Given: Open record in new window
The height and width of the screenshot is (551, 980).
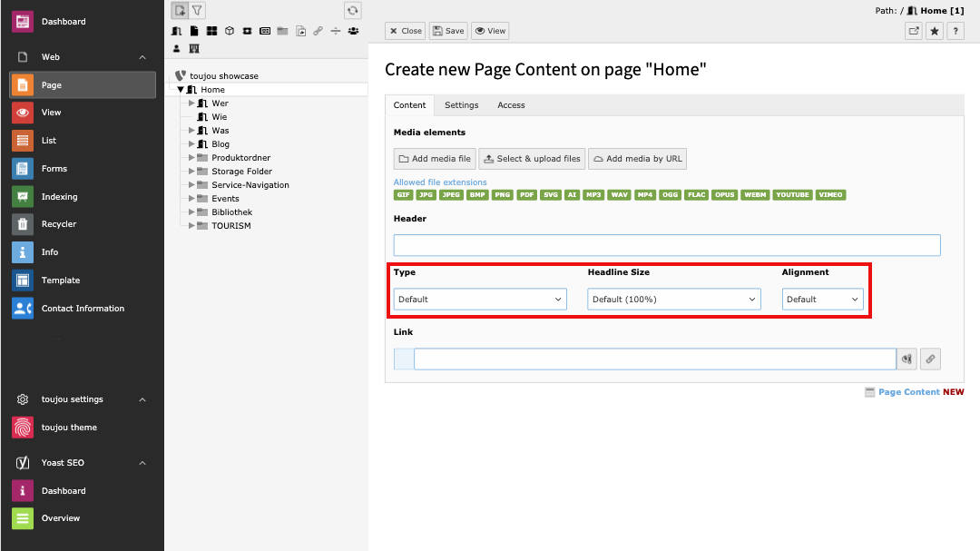Looking at the screenshot, I should pyautogui.click(x=914, y=31).
